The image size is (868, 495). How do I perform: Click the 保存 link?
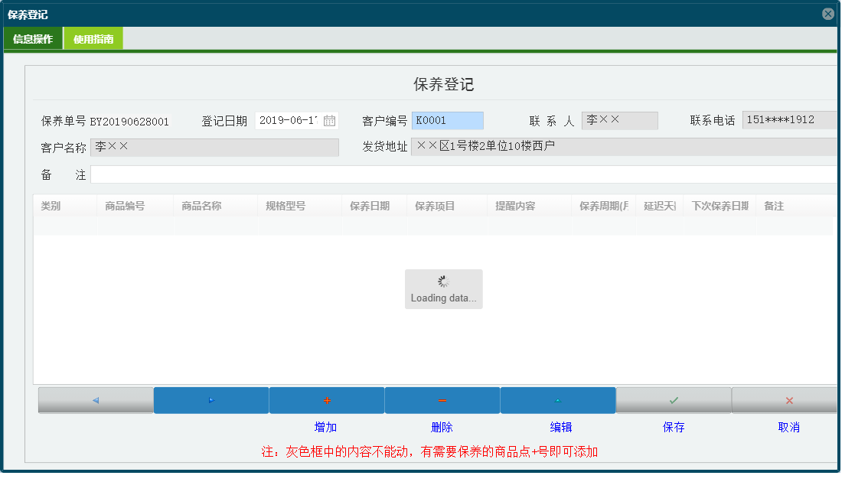coord(674,426)
